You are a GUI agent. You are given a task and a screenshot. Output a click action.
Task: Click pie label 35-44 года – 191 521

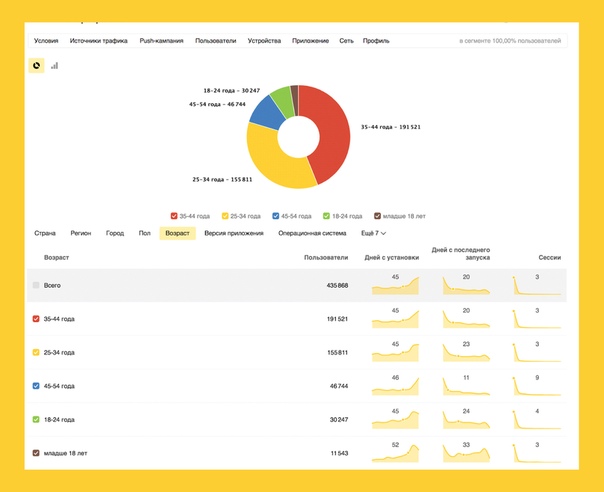391,127
